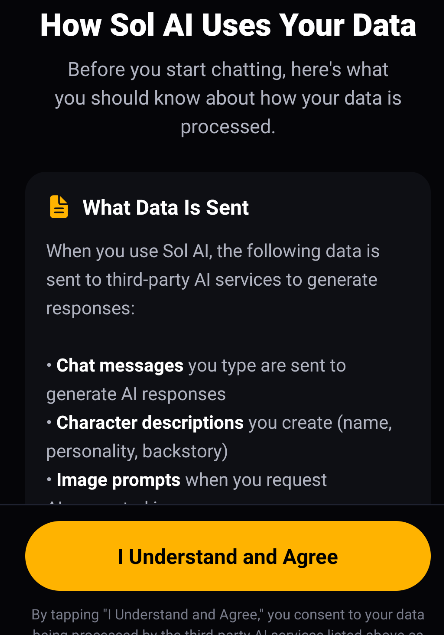Tap the 'personality, backstory)' line
444x635 pixels.
[137, 452]
